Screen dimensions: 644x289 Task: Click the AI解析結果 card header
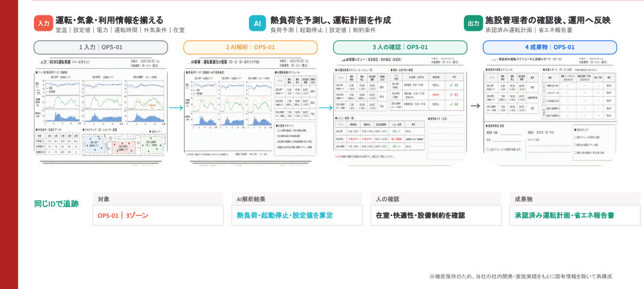[x=297, y=199]
